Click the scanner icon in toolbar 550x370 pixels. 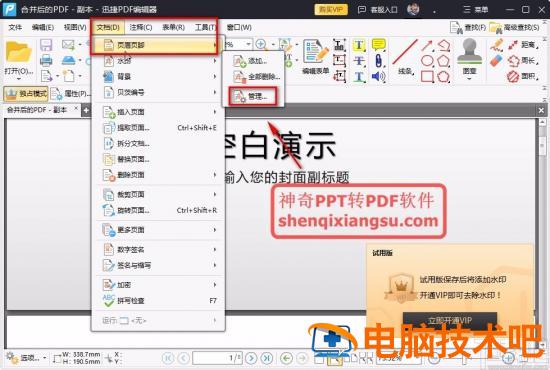click(68, 60)
